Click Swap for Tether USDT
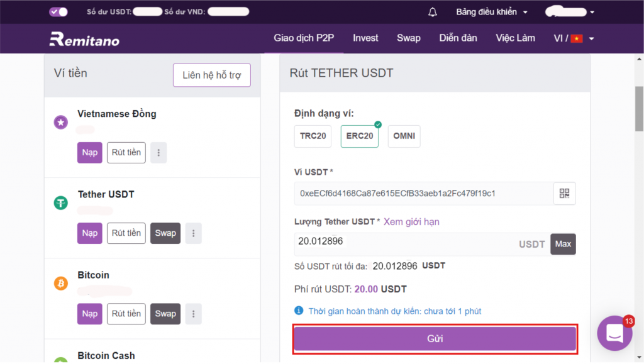Image resolution: width=644 pixels, height=364 pixels. 165,233
